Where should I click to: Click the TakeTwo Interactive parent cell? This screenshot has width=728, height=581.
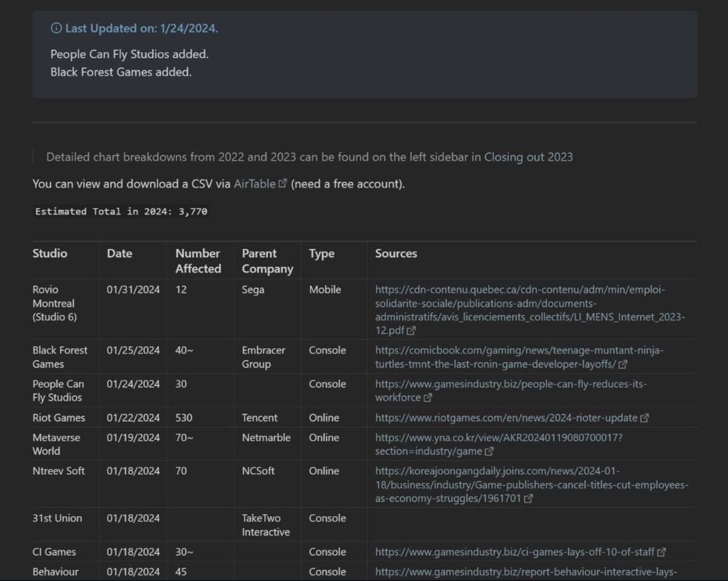266,525
